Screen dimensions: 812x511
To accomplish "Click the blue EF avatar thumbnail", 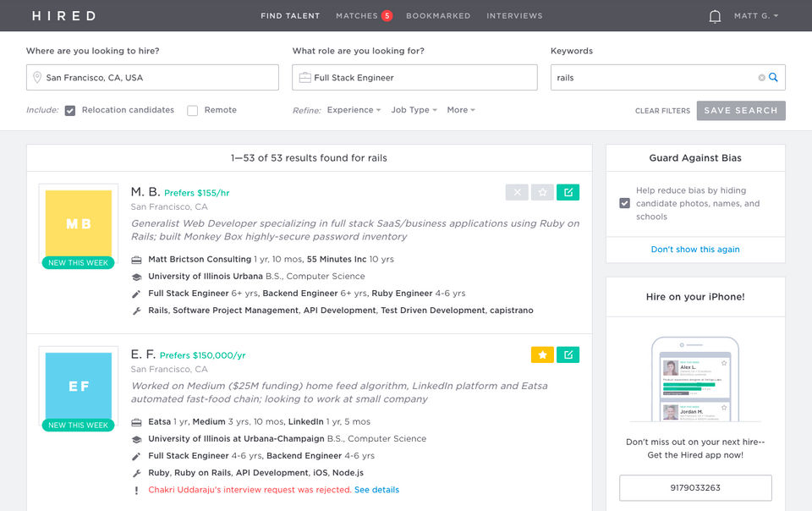I will (78, 386).
